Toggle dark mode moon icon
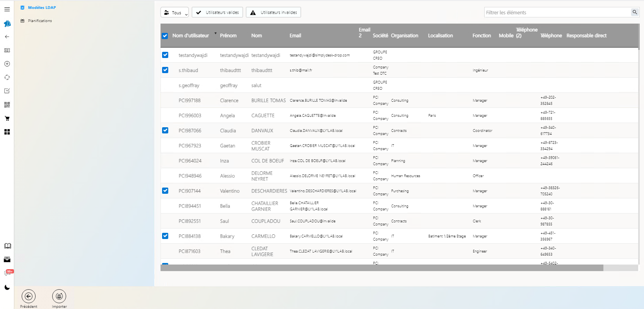 coord(7,287)
